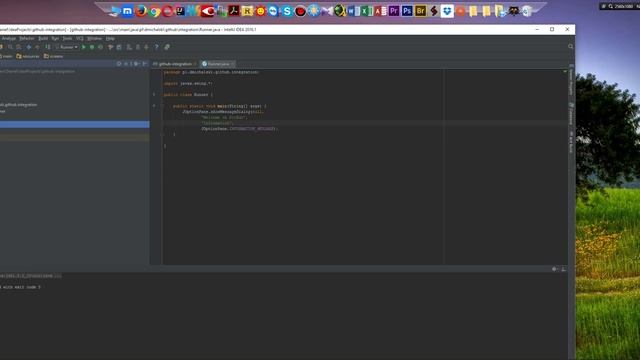Image resolution: width=640 pixels, height=360 pixels.
Task: Click the import javax.swing line
Action: pos(188,83)
